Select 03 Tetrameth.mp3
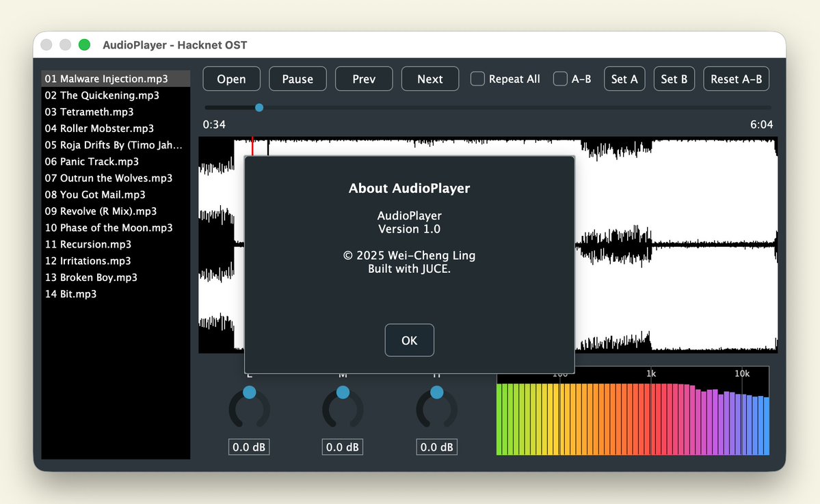This screenshot has height=504, width=820. click(x=116, y=112)
